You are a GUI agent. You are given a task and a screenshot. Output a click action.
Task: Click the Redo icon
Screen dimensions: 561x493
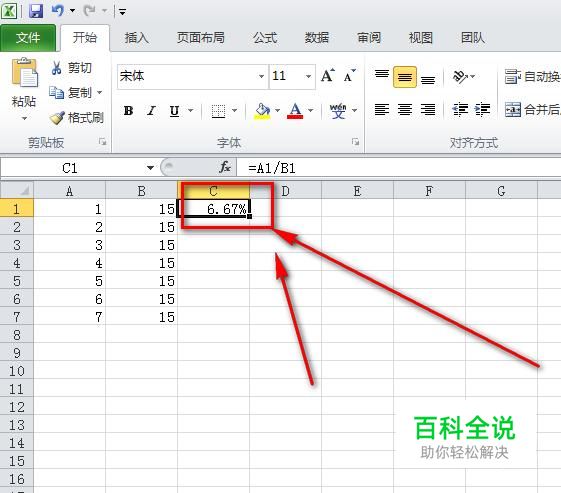click(89, 11)
